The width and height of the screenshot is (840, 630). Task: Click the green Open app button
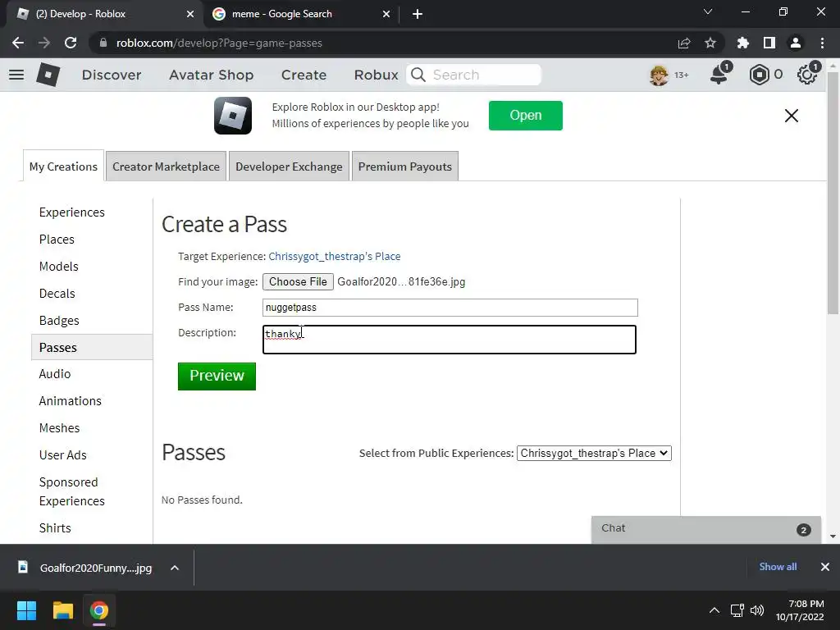(526, 115)
